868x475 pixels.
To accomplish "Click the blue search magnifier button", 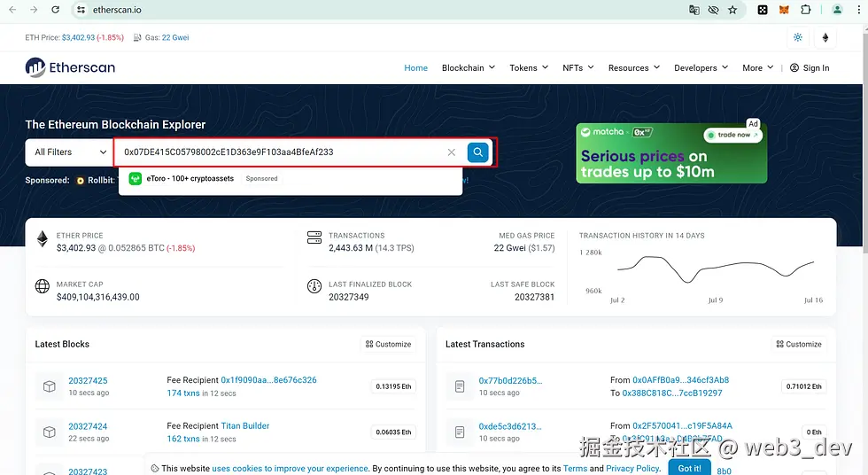I will 477,152.
